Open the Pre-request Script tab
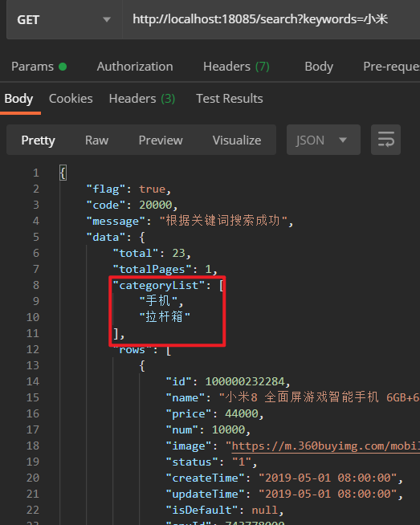The width and height of the screenshot is (420, 525). (392, 67)
